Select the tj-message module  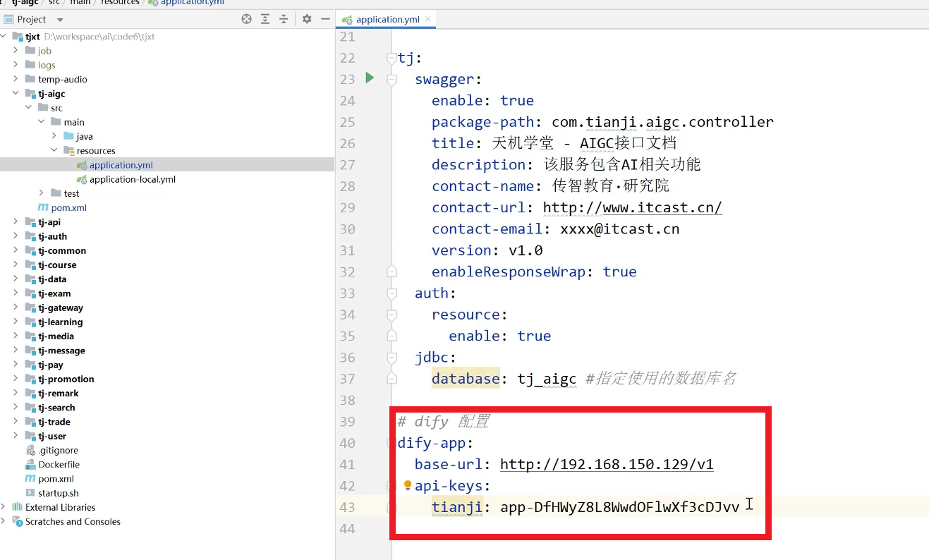pos(61,351)
